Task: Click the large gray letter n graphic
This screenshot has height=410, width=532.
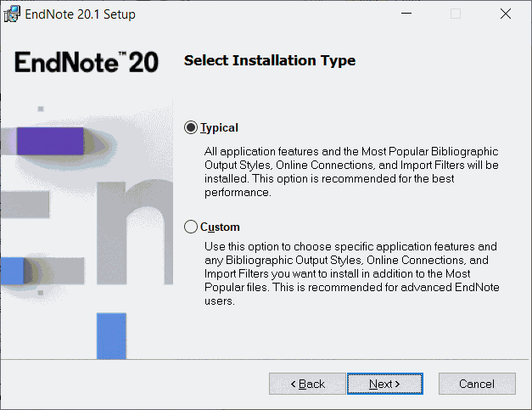Action: 135,233
